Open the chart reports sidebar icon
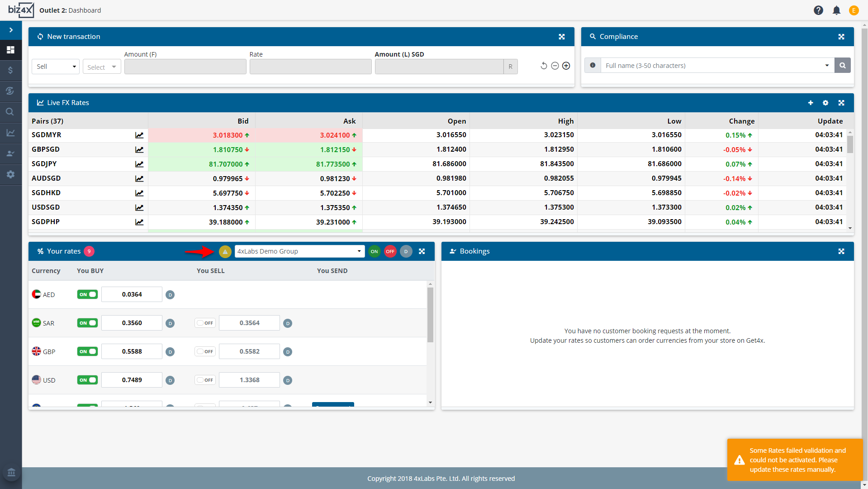The width and height of the screenshot is (868, 489). (11, 133)
